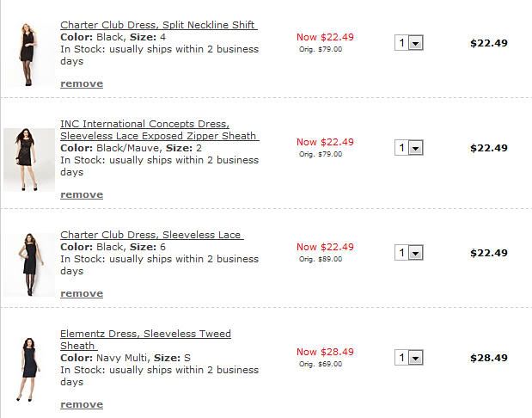Remove the Elementz Tweed Sheath dress
The image size is (532, 418).
(x=82, y=404)
